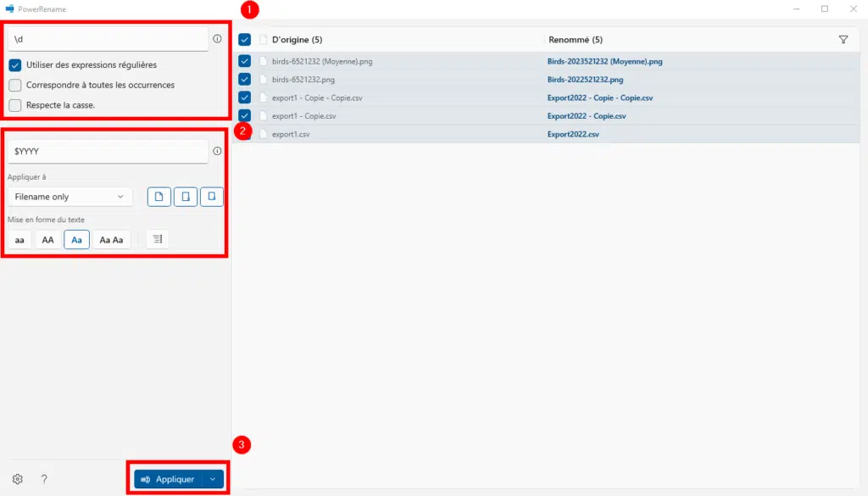Enable Respecte la casse checkbox
The width and height of the screenshot is (868, 496).
click(15, 105)
